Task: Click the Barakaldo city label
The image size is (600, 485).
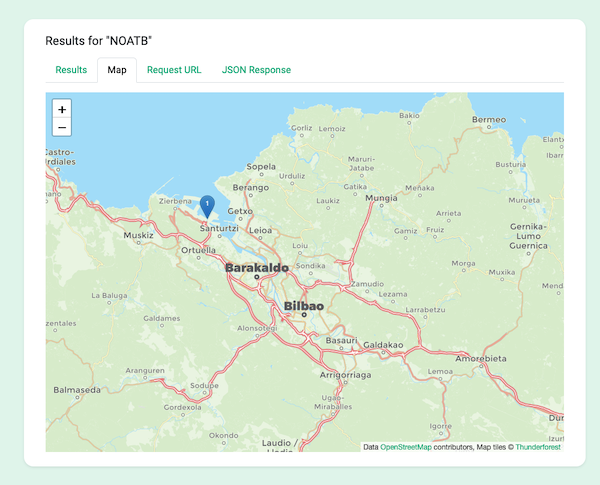Action: coord(257,268)
